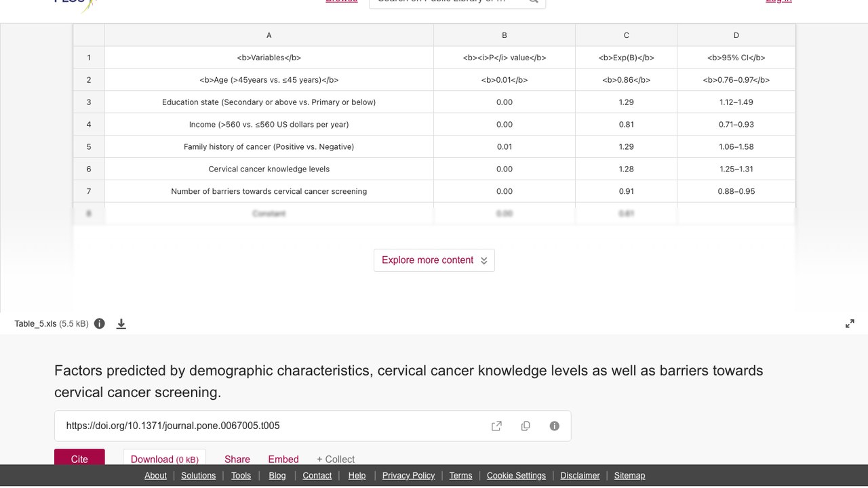
Task: Click the Download (0 kB) button
Action: [x=164, y=457]
